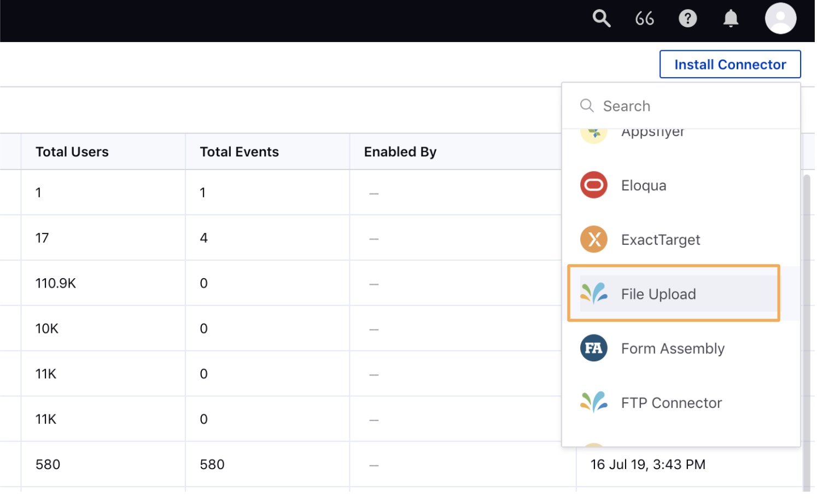Image resolution: width=817 pixels, height=504 pixels.
Task: Open the notifications bell
Action: pyautogui.click(x=731, y=19)
